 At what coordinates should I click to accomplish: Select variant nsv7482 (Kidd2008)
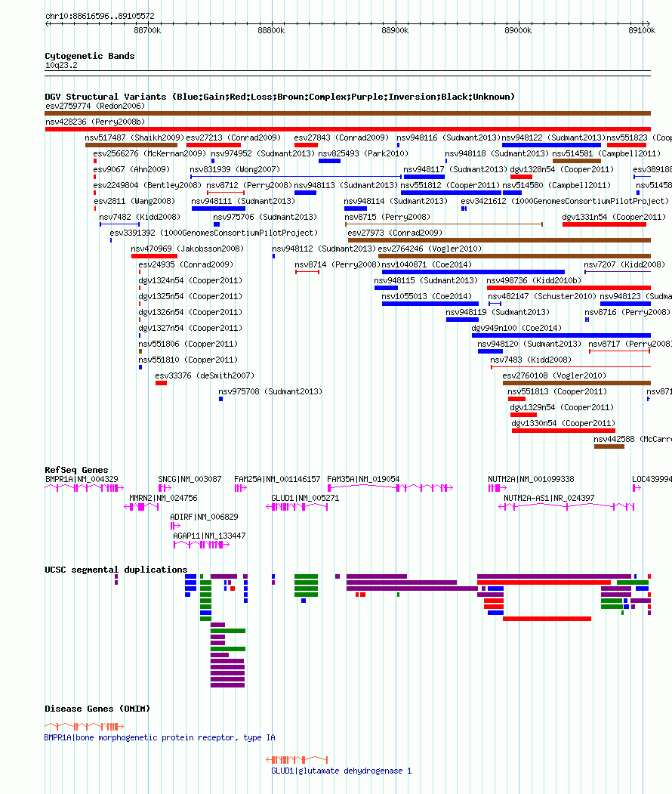coord(140,217)
